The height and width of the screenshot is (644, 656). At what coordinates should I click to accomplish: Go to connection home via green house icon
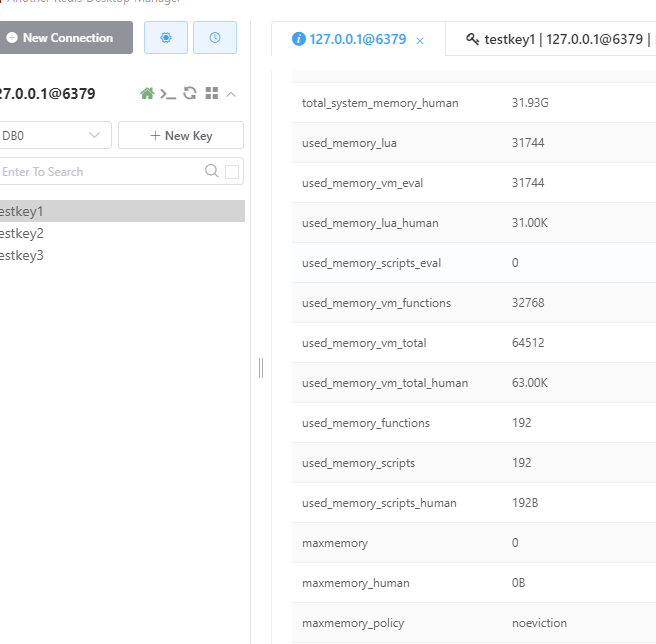tap(147, 93)
